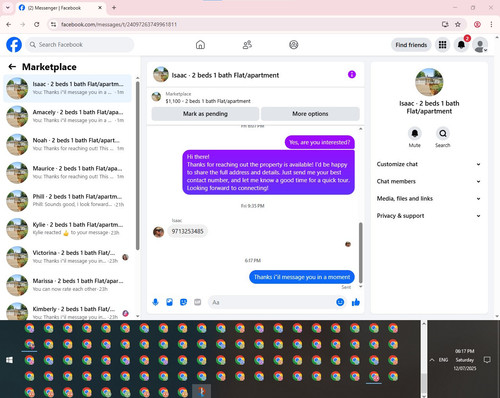Mute conversation using the bell icon
500x398 pixels.
[415, 134]
